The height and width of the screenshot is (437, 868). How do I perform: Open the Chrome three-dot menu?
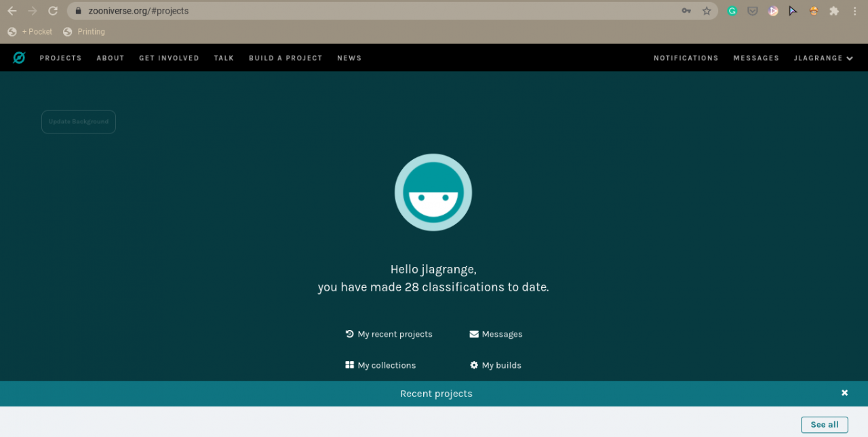pyautogui.click(x=854, y=11)
